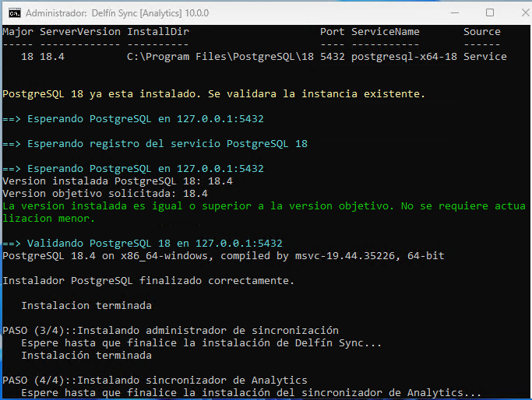Click 'PASO (3/4)::Instalando administrador de sincronización'
The width and height of the screenshot is (532, 400).
(x=171, y=331)
